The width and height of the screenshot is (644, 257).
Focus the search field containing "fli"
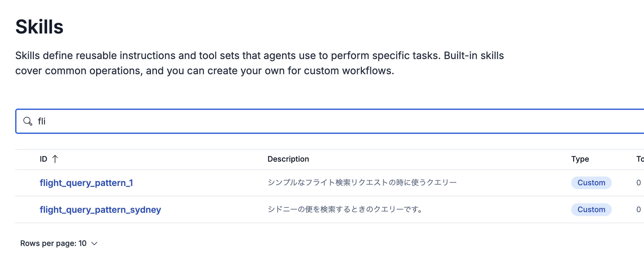click(x=316, y=121)
